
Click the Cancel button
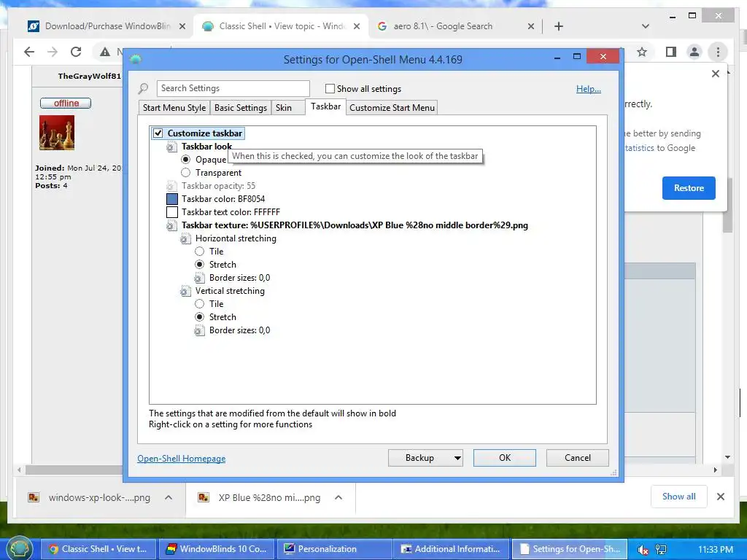pyautogui.click(x=578, y=458)
